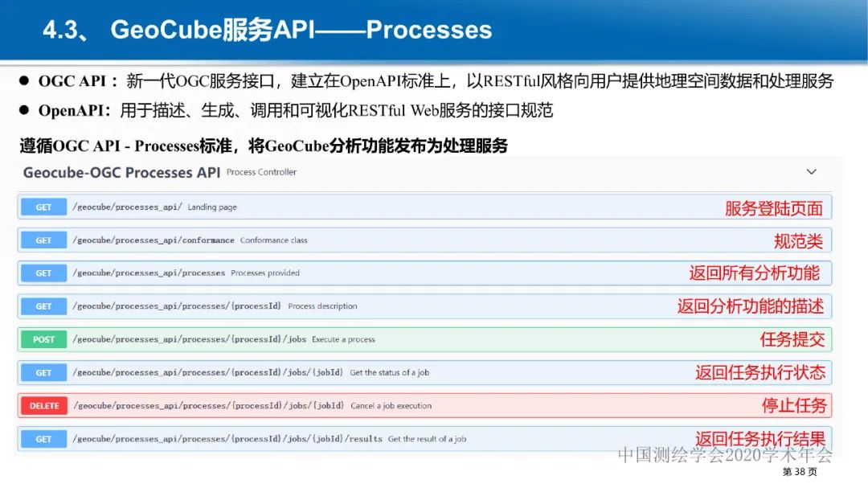This screenshot has height=488, width=868.
Task: Click 'Cancel a job execution' description text
Action: pos(391,406)
